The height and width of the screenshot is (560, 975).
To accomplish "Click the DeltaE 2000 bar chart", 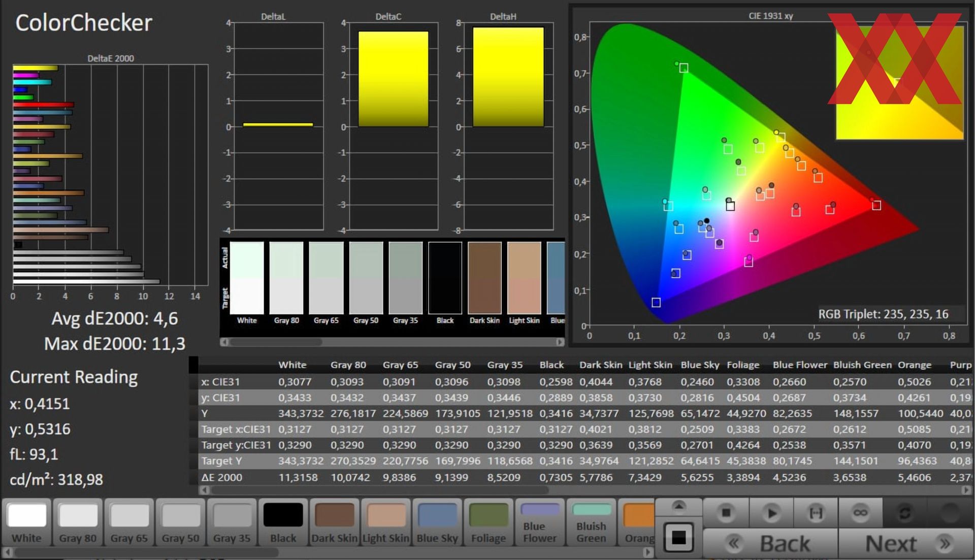I will pos(110,175).
